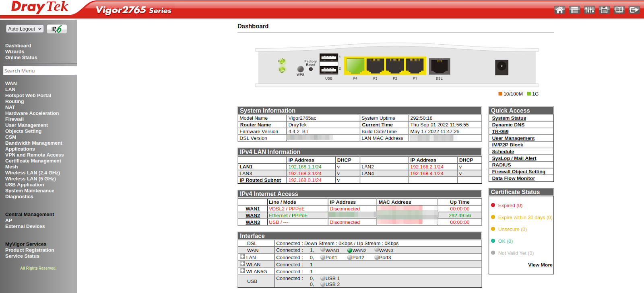Click the IPv6 icon button

(57, 29)
